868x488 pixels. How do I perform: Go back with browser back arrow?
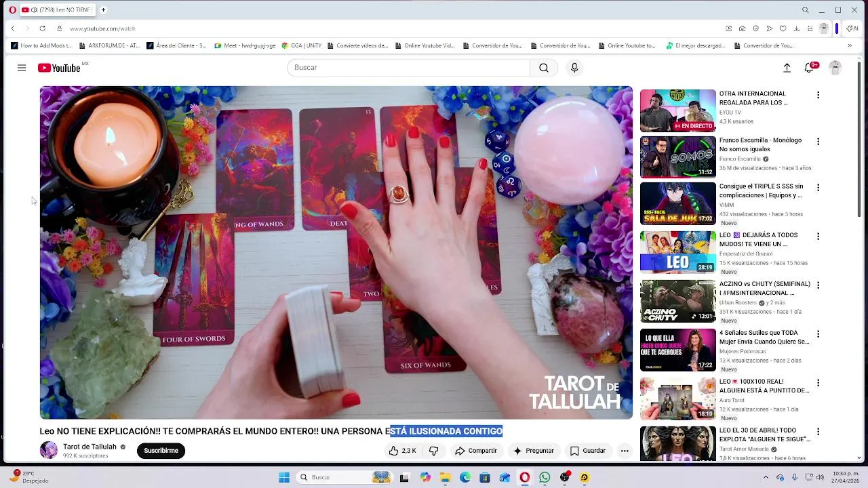[12, 28]
